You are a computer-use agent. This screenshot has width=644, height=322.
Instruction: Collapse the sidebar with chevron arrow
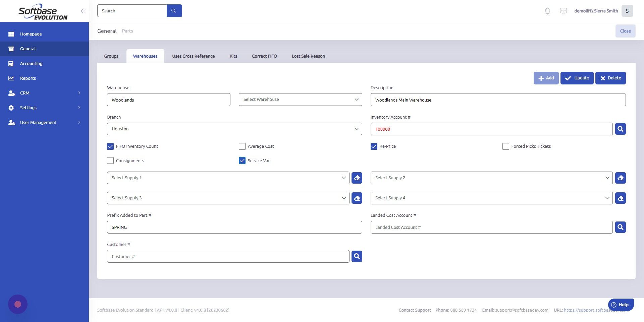pyautogui.click(x=83, y=11)
